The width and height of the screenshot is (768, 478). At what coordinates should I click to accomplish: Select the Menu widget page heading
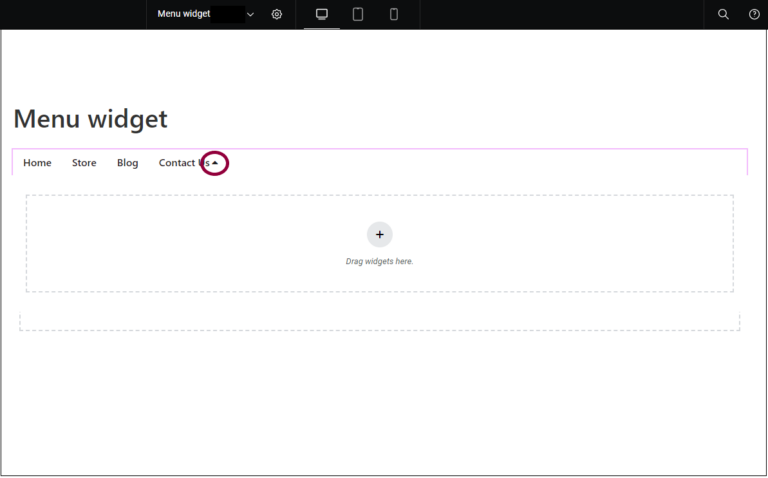pyautogui.click(x=90, y=119)
